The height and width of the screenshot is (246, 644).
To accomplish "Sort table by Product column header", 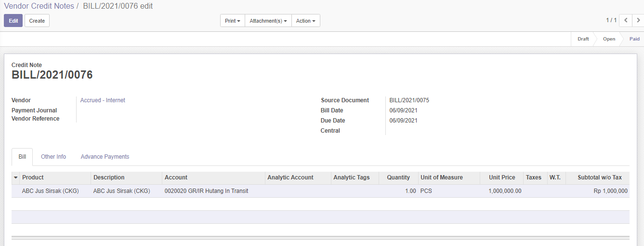I will click(x=33, y=178).
